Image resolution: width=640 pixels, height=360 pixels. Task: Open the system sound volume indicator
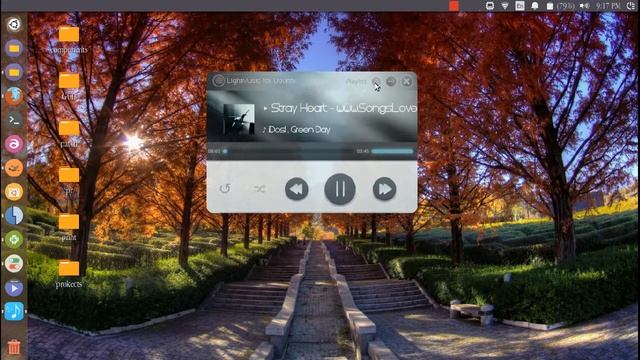tap(584, 6)
